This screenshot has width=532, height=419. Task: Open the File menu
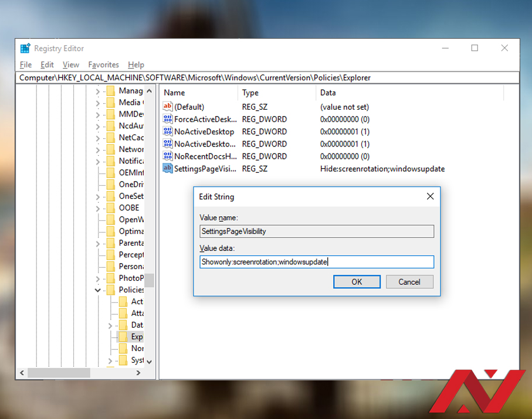[x=26, y=64]
